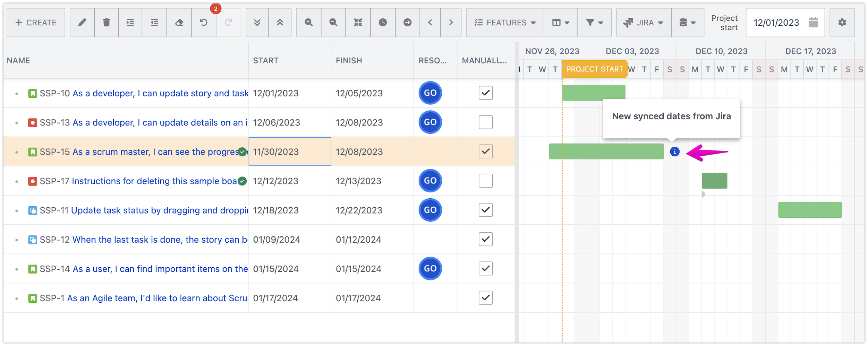Click the Indent task icon

click(130, 23)
